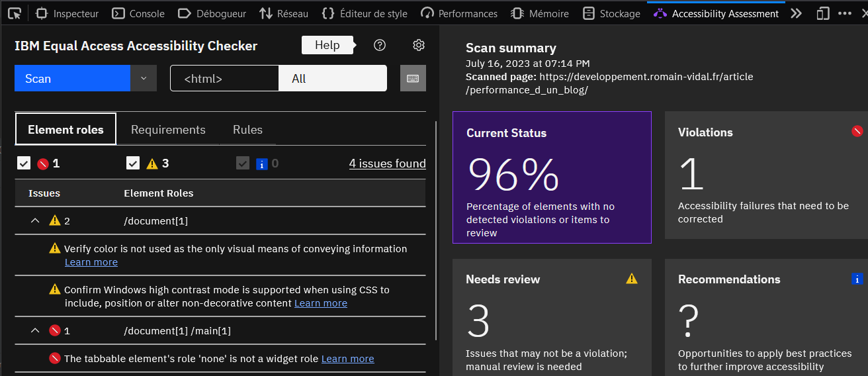Show more devtools tabs via double chevron

click(x=796, y=13)
